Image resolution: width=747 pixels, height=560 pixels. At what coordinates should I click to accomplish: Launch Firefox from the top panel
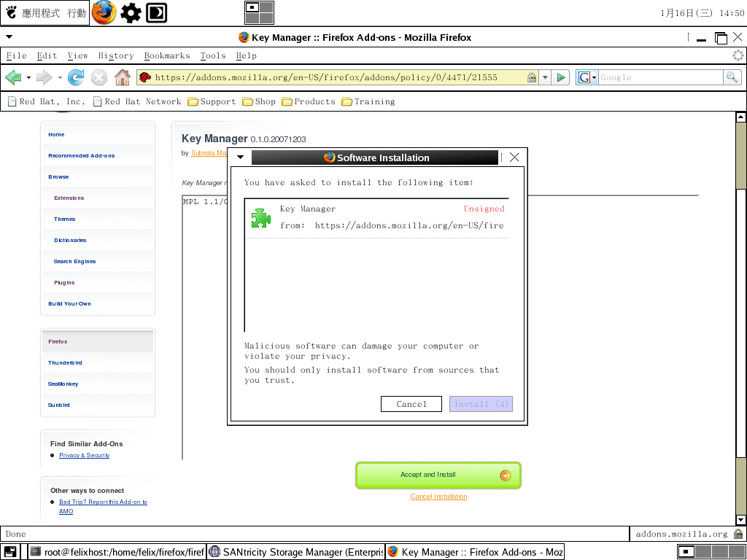tap(104, 12)
